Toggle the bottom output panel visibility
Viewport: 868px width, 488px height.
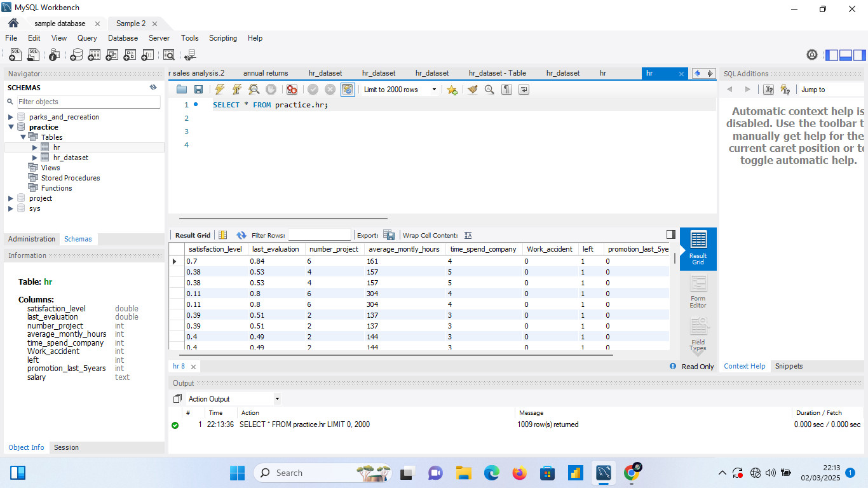point(846,55)
